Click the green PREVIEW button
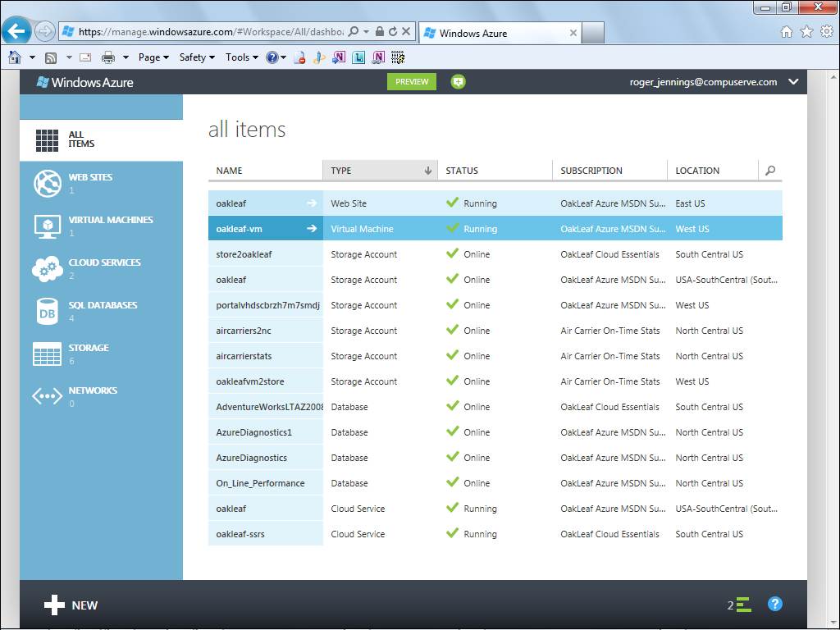Screen dimensions: 840x630 pyautogui.click(x=412, y=82)
